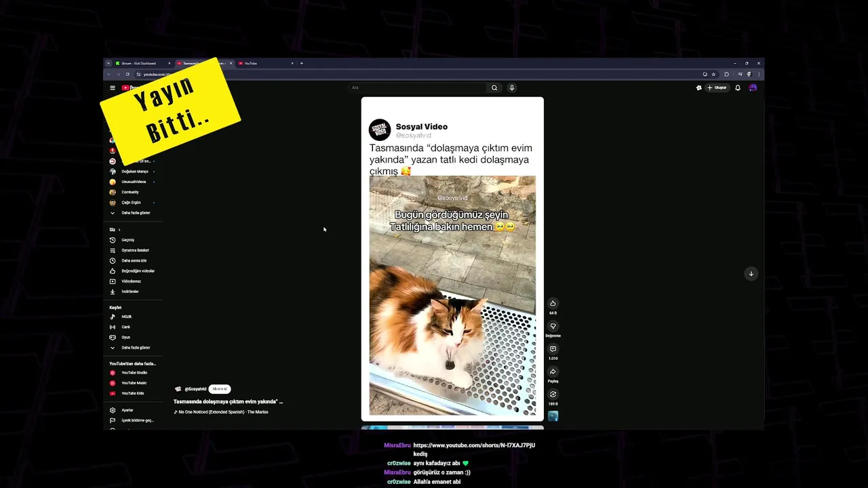Go to next Short with down arrow
This screenshot has height=488, width=868.
[x=751, y=273]
